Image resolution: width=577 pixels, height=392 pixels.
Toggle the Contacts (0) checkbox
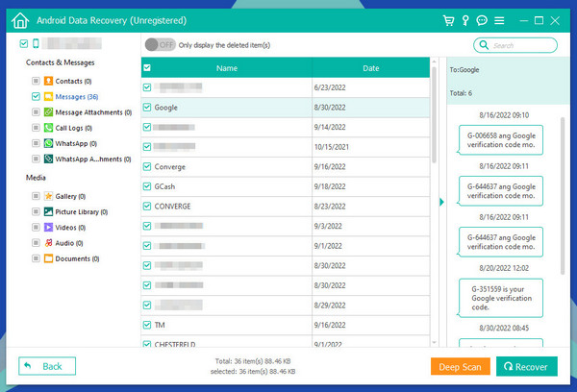36,81
